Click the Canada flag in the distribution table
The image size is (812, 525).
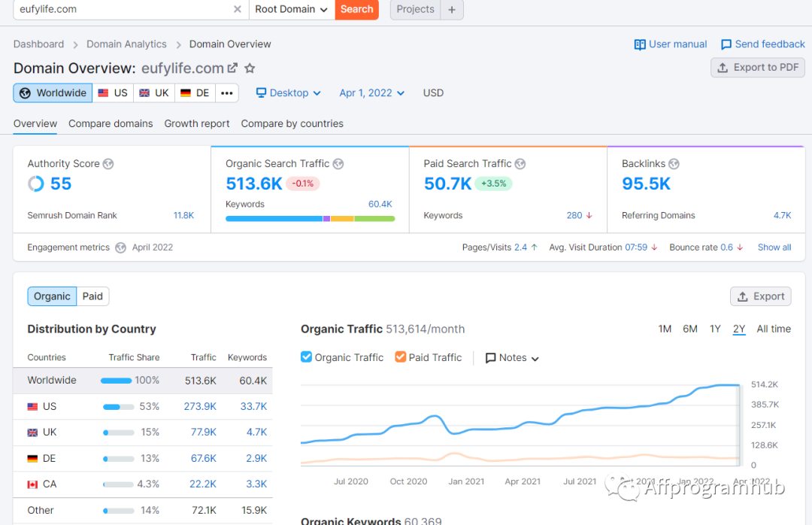pyautogui.click(x=32, y=484)
